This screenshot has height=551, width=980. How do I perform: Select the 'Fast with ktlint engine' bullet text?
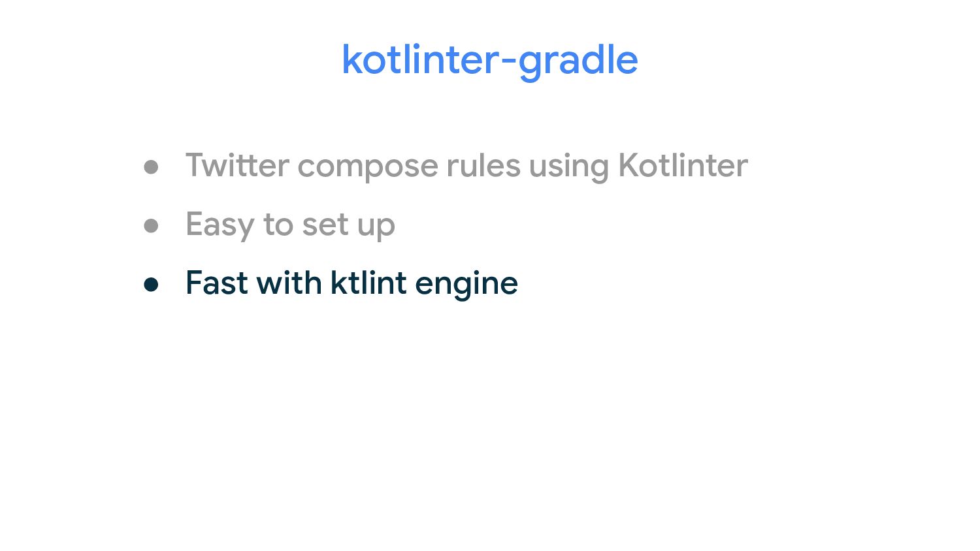(351, 284)
